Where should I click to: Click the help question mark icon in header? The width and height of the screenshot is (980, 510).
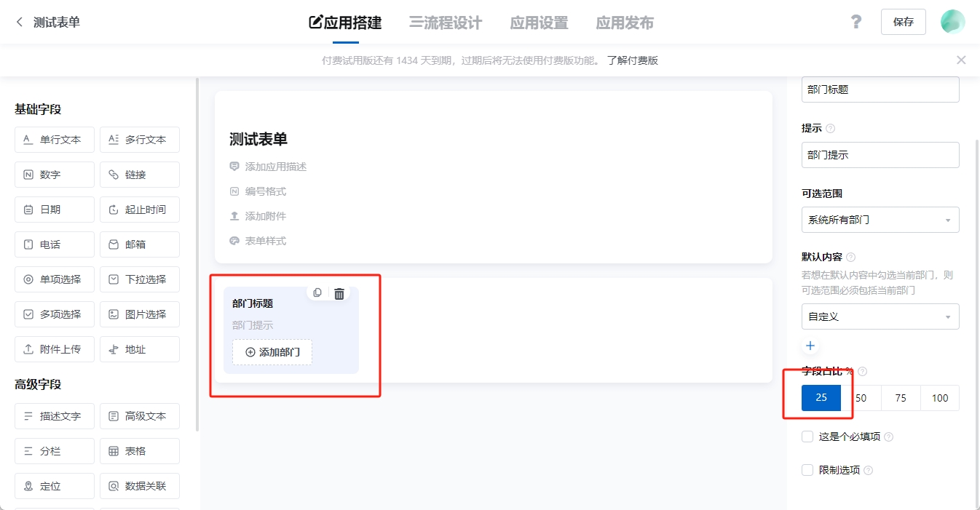point(856,22)
